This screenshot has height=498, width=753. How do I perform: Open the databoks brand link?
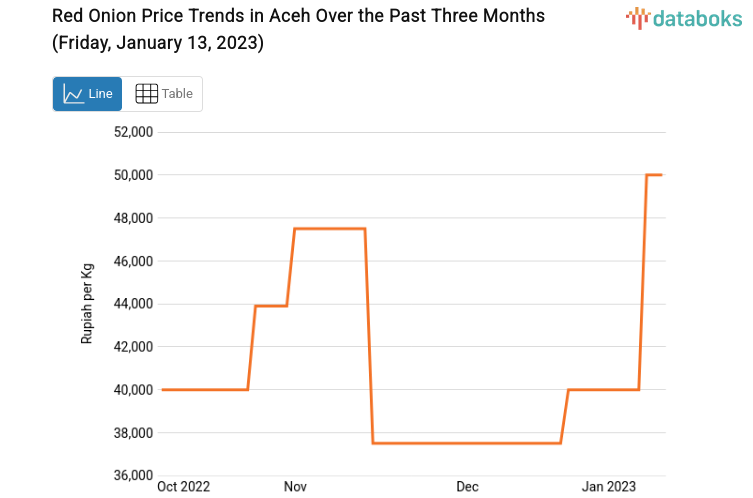click(x=684, y=17)
